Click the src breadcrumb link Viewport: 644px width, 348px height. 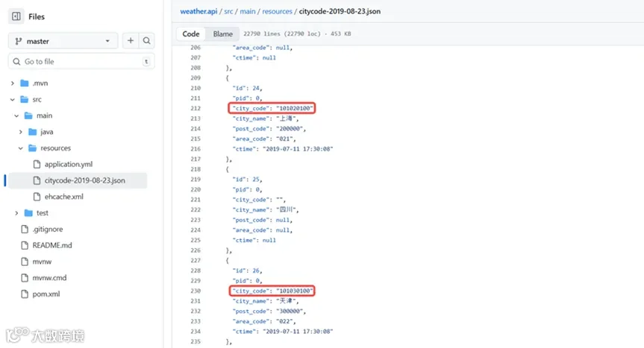228,11
